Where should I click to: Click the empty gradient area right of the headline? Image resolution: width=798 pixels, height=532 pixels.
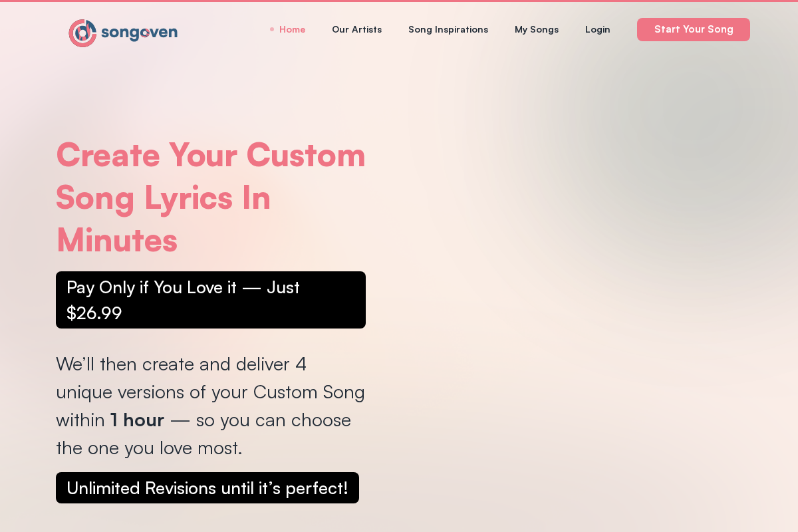(565, 199)
